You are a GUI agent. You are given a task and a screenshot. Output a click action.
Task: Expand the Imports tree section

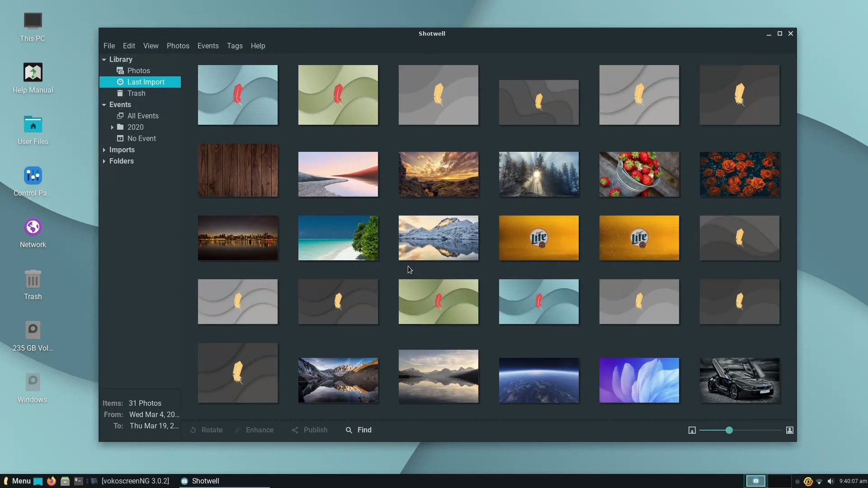tap(104, 150)
